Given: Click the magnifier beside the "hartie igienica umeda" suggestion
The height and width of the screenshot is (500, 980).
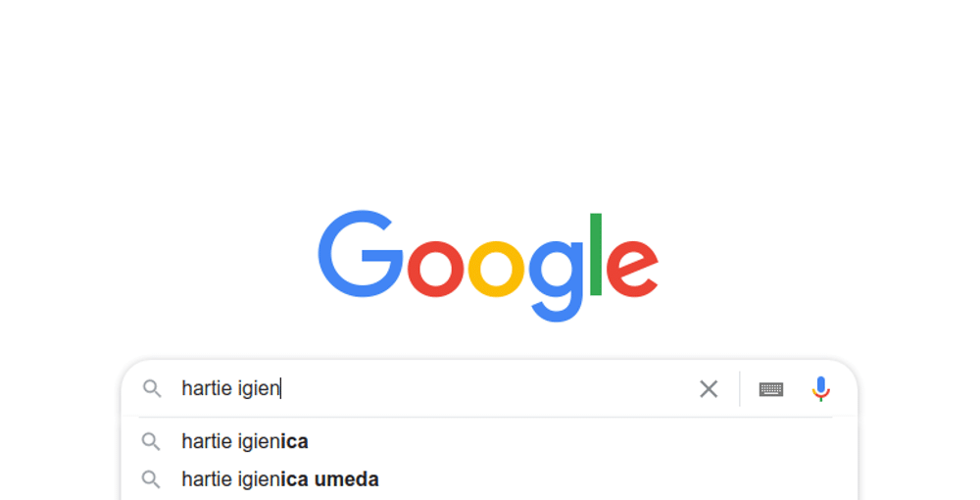Looking at the screenshot, I should pyautogui.click(x=151, y=479).
